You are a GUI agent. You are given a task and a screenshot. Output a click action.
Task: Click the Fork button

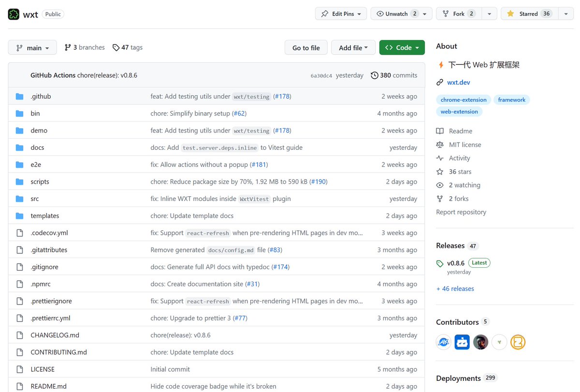click(x=459, y=14)
